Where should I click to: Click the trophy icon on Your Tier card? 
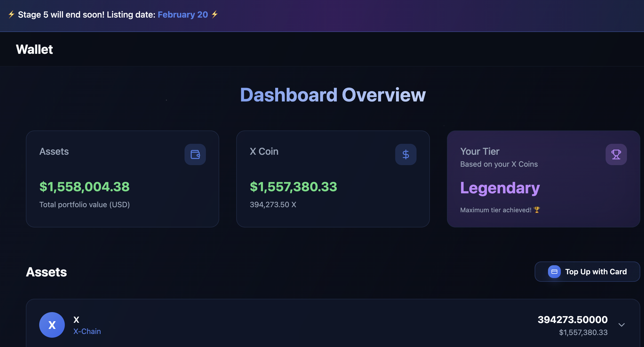click(x=616, y=154)
